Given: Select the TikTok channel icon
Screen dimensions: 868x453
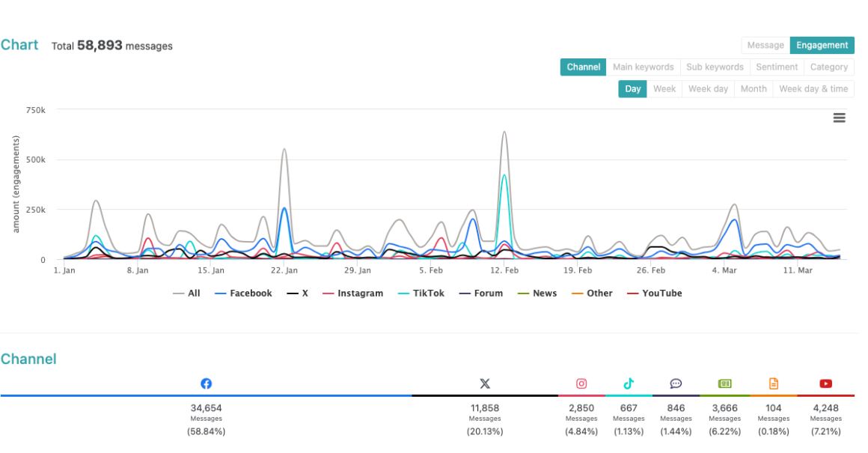Looking at the screenshot, I should coord(629,383).
